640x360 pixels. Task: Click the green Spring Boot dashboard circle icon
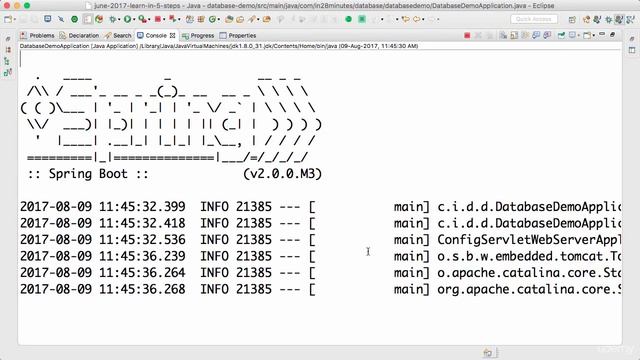point(349,19)
